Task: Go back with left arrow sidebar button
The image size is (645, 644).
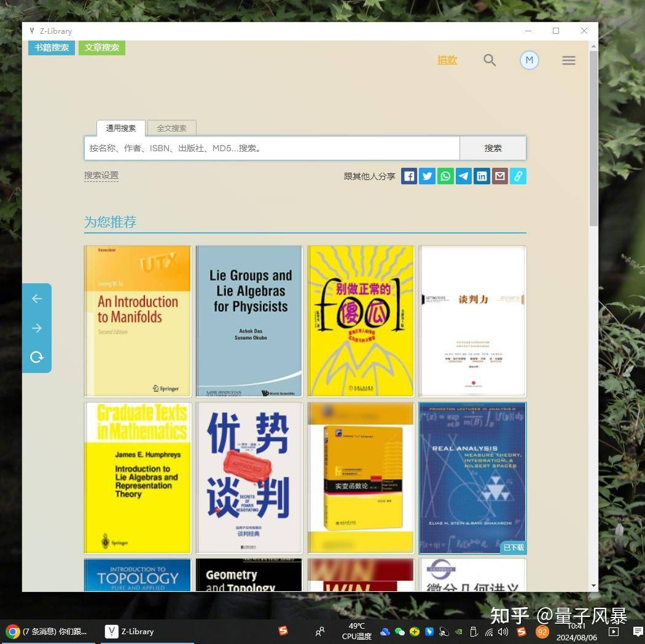Action: [37, 298]
